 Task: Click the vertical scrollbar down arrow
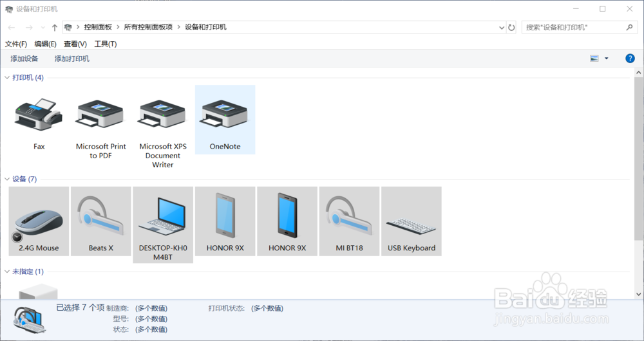click(x=639, y=294)
